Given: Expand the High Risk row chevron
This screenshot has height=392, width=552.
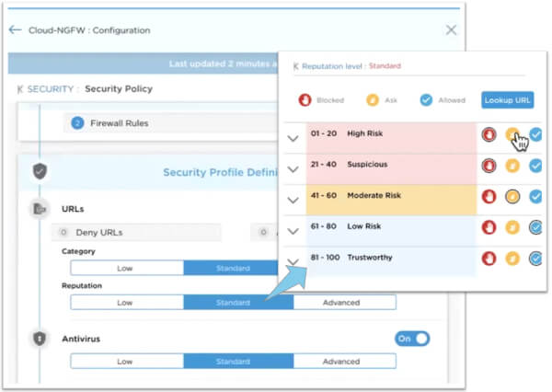Looking at the screenshot, I should pyautogui.click(x=293, y=138).
